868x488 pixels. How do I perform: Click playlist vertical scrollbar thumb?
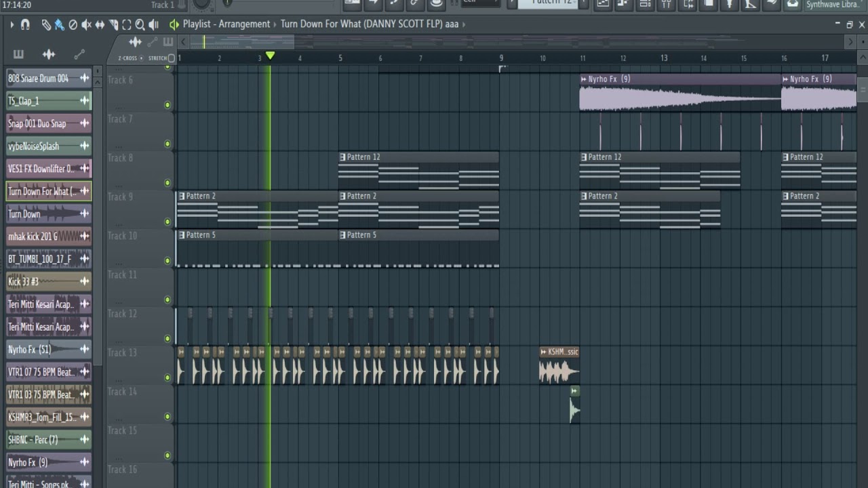click(x=862, y=88)
